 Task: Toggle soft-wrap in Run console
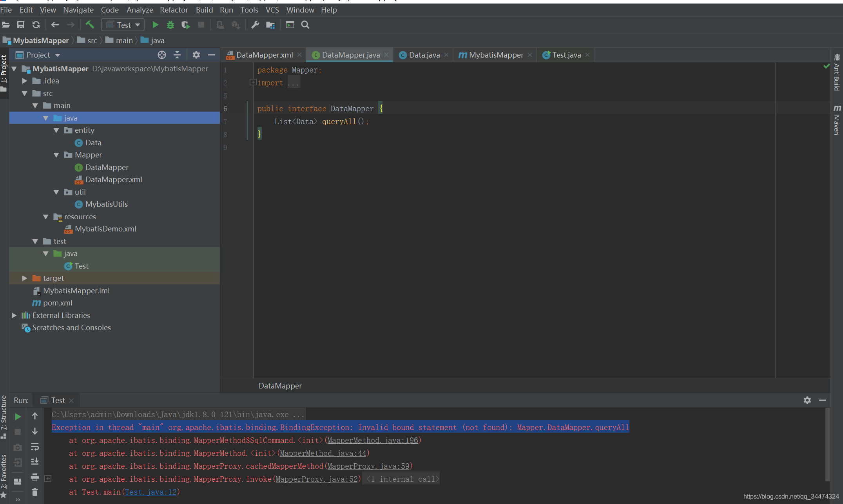point(35,446)
